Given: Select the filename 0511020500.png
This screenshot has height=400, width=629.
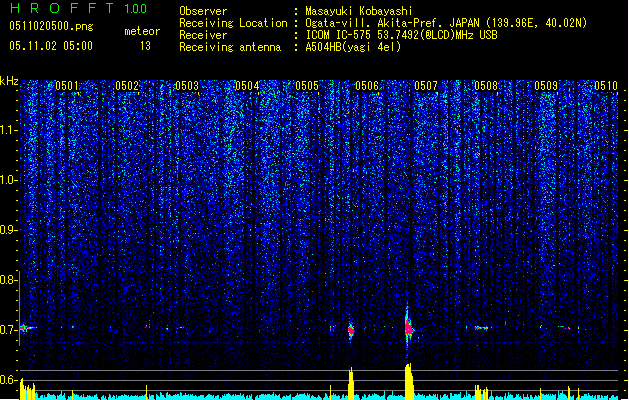Looking at the screenshot, I should tap(51, 26).
